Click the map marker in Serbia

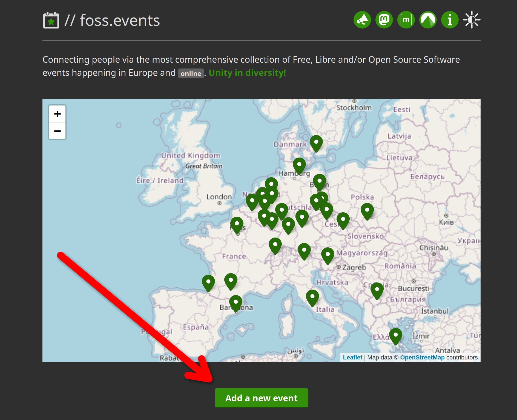(377, 291)
